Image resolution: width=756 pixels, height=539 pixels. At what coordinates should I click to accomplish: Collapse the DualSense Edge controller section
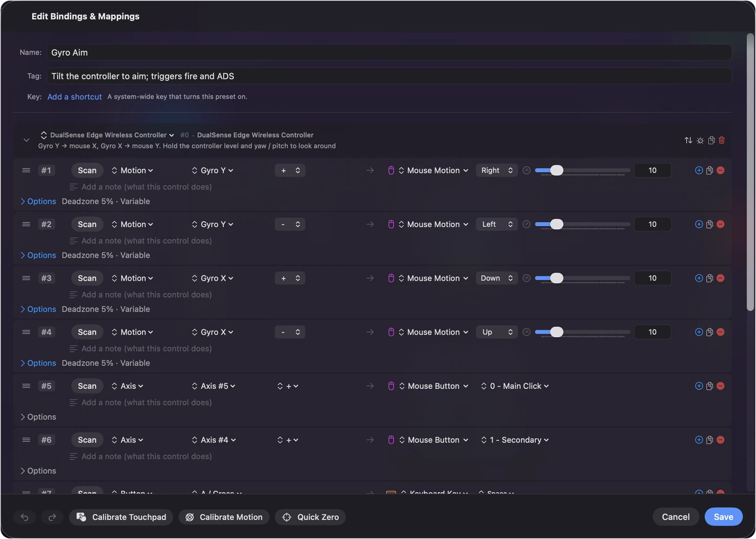coord(26,140)
